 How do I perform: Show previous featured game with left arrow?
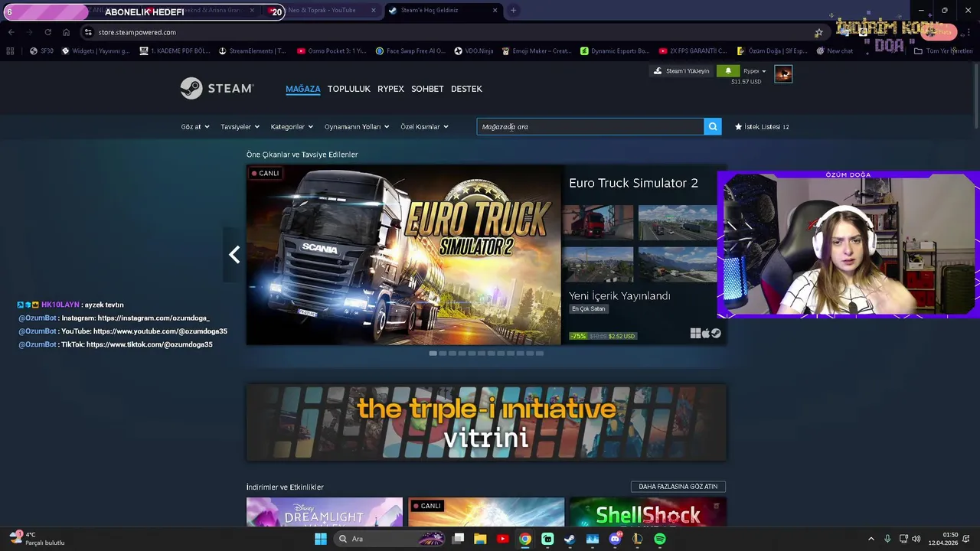pos(234,255)
